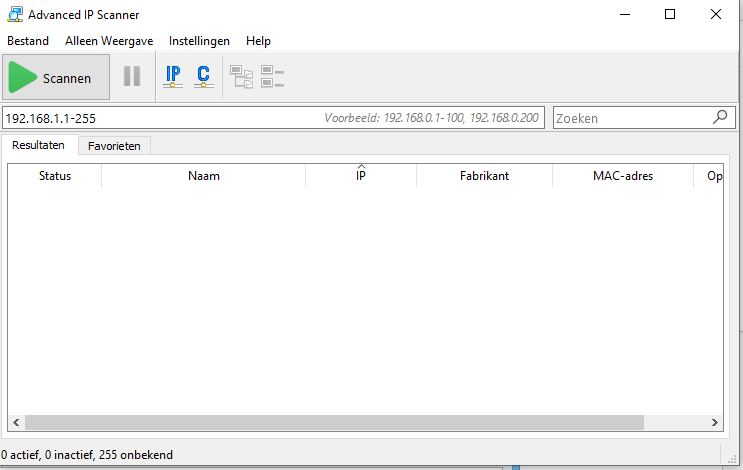This screenshot has width=743, height=470.
Task: Click the horizontal scrollbar thumb
Action: point(335,423)
